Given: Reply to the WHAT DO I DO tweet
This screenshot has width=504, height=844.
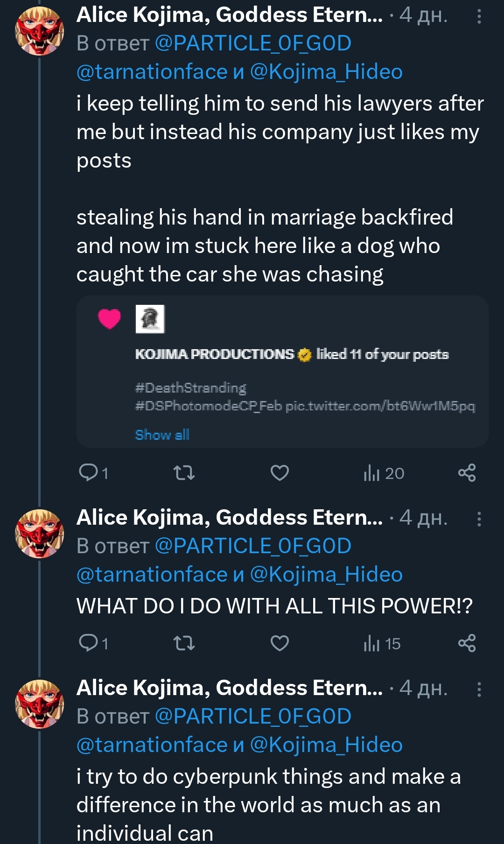Looking at the screenshot, I should [x=93, y=643].
